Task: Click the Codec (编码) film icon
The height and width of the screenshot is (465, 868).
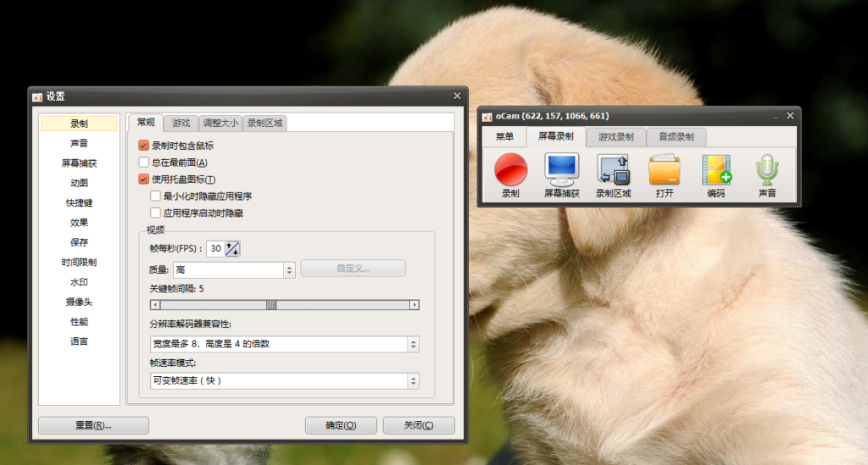Action: click(x=716, y=169)
